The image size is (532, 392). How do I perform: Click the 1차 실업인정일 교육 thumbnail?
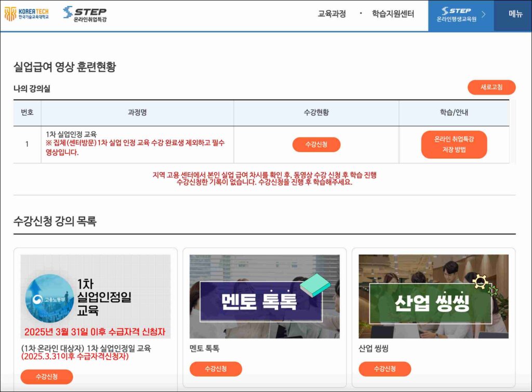(95, 296)
